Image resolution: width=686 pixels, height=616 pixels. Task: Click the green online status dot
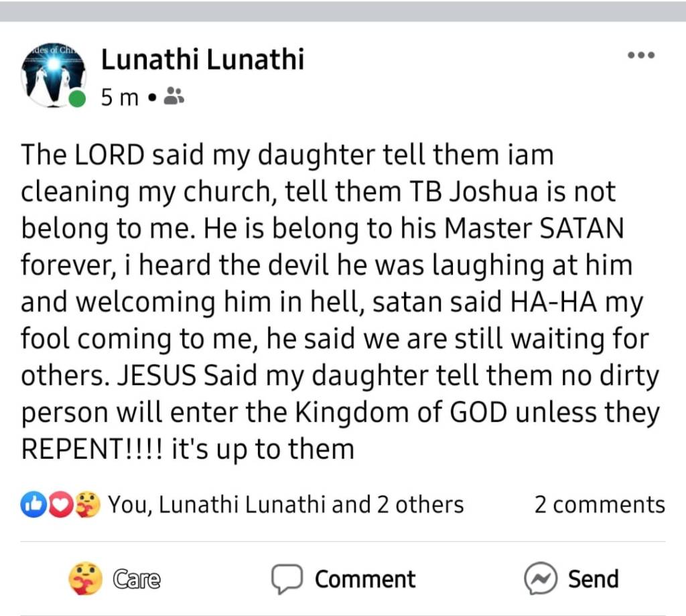pos(78,99)
